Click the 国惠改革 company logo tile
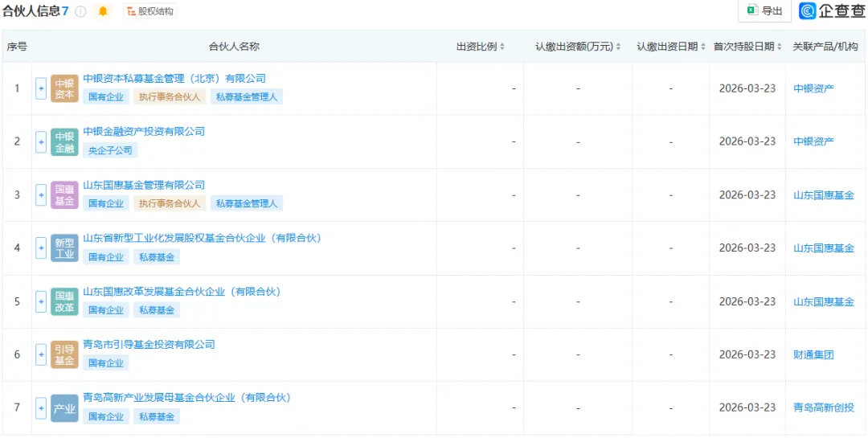The height and width of the screenshot is (438, 868). [x=65, y=302]
